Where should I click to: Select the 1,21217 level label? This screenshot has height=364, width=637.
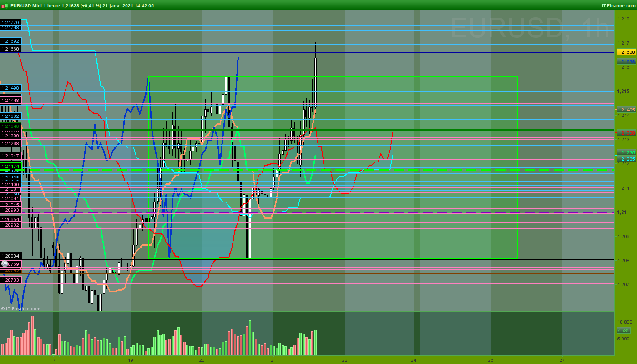coord(10,156)
